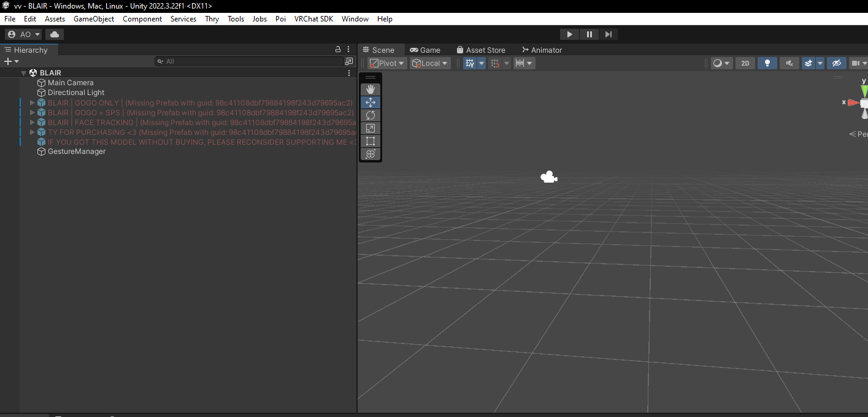Image resolution: width=868 pixels, height=417 pixels.
Task: Click the Hierarchy search type picker icon
Action: point(349,61)
